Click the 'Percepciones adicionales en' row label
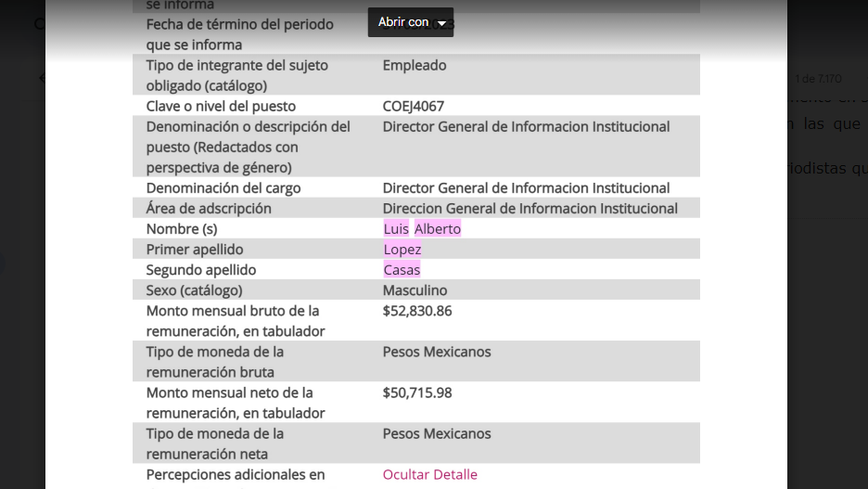The height and width of the screenshot is (489, 868). coord(236,474)
